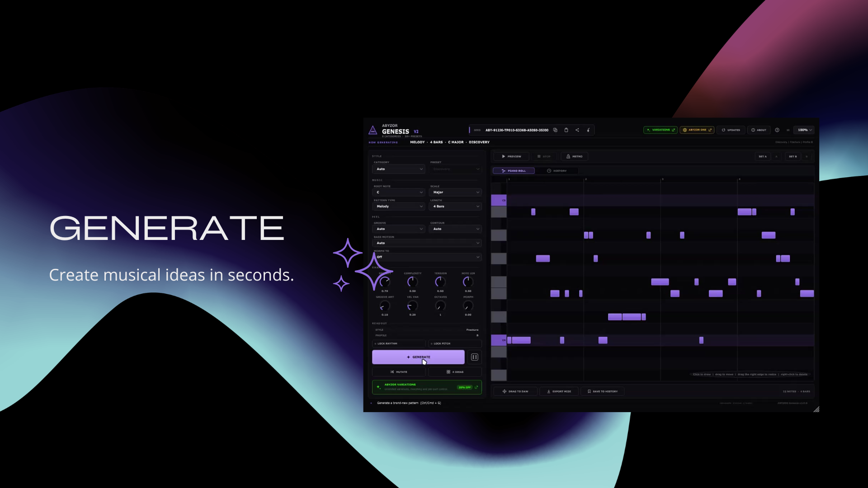Open the Pattern Type dropdown showing Melody
The image size is (868, 488).
(399, 206)
